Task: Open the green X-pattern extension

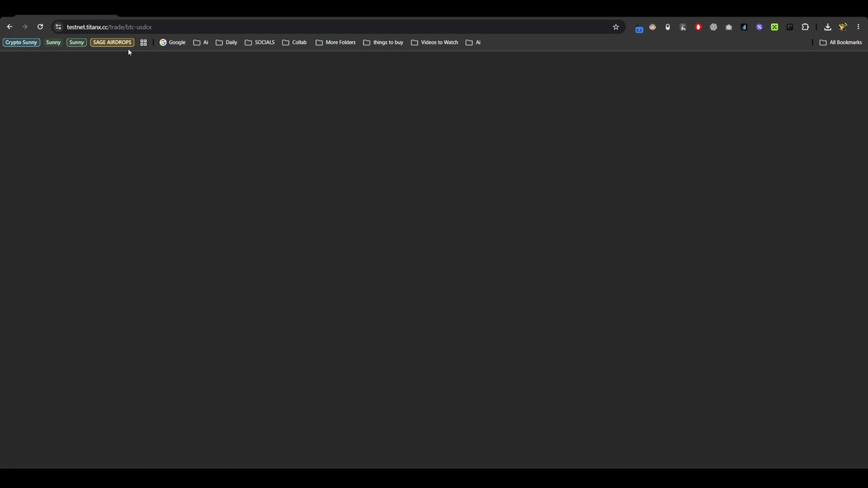Action: coord(774,27)
